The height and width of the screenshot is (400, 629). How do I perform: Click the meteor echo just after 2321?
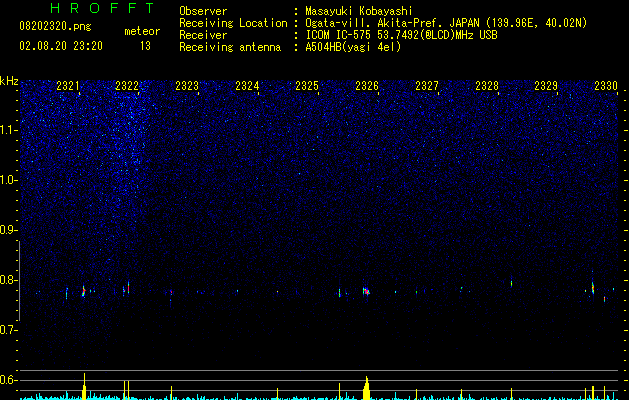(x=83, y=291)
